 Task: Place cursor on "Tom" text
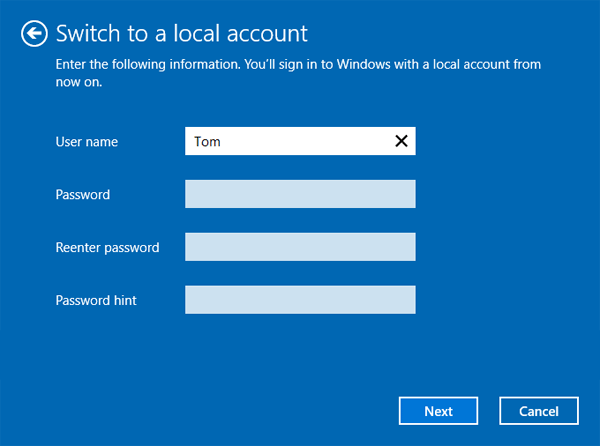pos(208,142)
